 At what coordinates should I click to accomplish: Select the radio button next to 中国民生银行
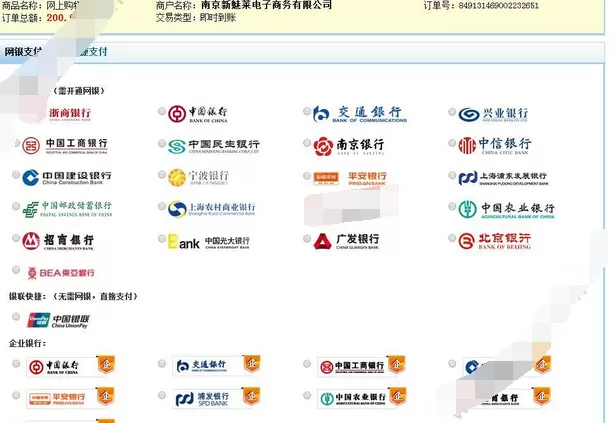click(x=162, y=143)
